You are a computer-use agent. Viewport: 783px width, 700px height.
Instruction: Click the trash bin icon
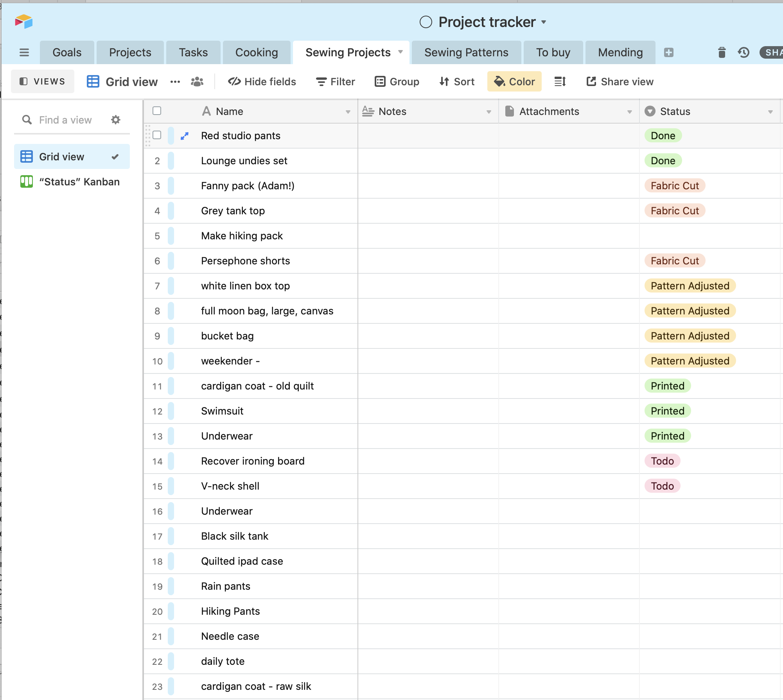[722, 52]
